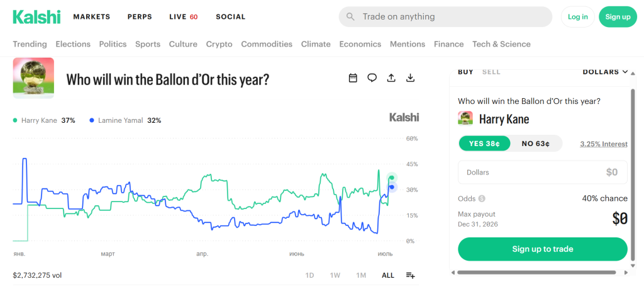Click the search magnifier icon
Image resolution: width=644 pixels, height=289 pixels.
[350, 17]
